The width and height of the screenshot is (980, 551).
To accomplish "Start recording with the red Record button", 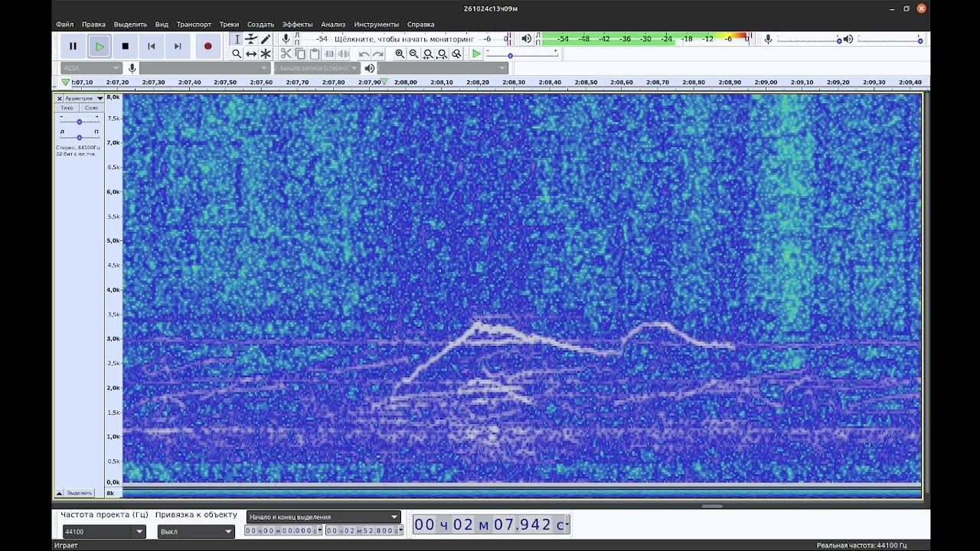I will (x=207, y=46).
